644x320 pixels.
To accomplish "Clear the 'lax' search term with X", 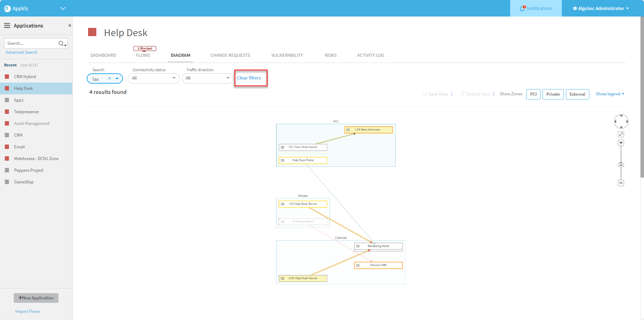I will 109,78.
